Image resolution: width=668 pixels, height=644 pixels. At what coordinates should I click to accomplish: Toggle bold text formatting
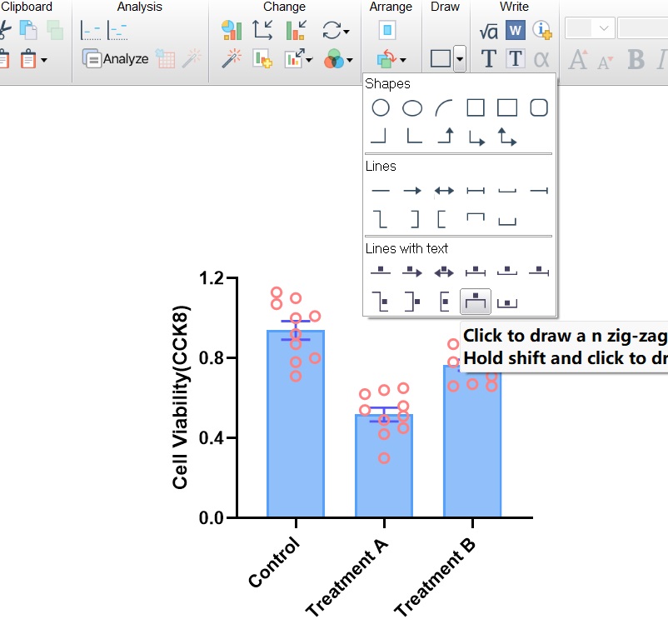click(636, 59)
